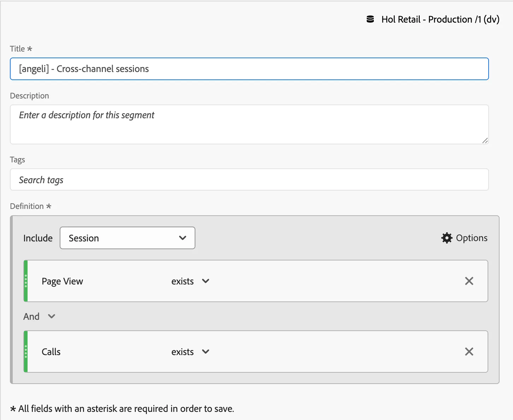Select the Page View component label
513x420 pixels.
(x=62, y=281)
